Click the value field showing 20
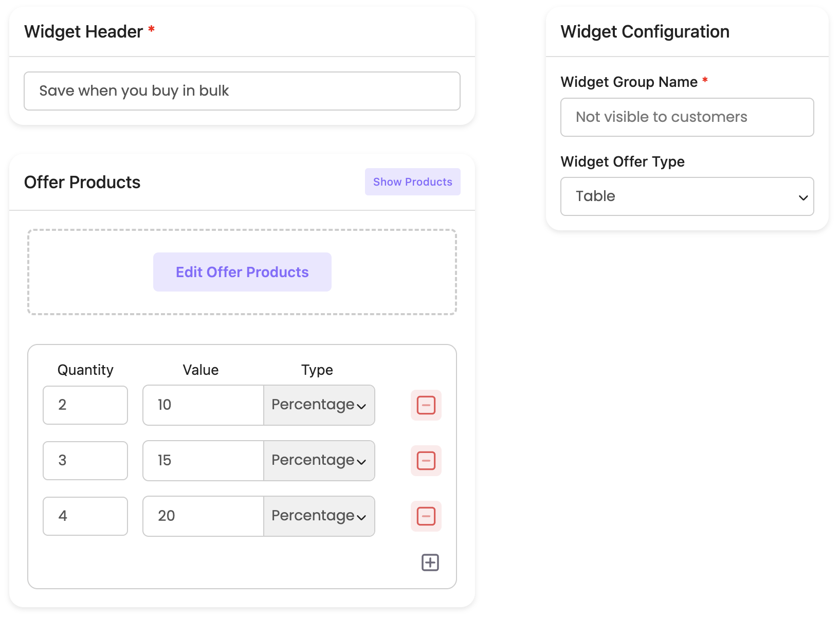This screenshot has height=617, width=840. pyautogui.click(x=203, y=516)
